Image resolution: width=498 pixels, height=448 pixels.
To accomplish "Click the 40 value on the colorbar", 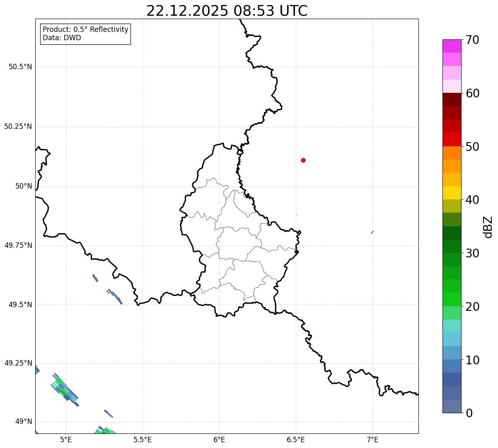I will pyautogui.click(x=472, y=200).
